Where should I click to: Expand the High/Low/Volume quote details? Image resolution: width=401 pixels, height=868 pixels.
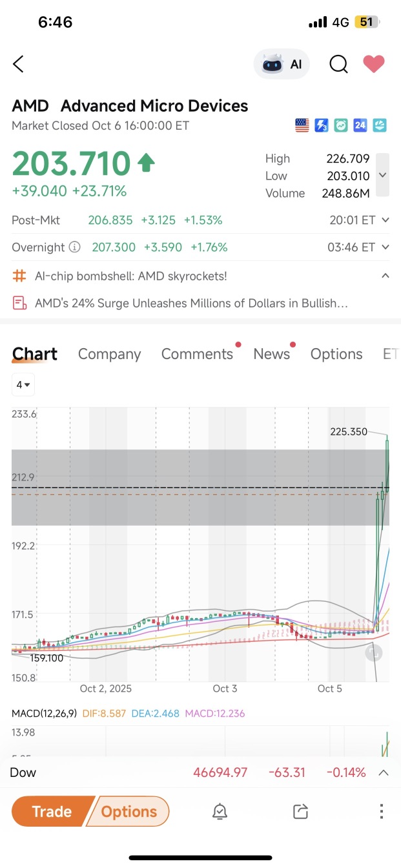point(382,175)
